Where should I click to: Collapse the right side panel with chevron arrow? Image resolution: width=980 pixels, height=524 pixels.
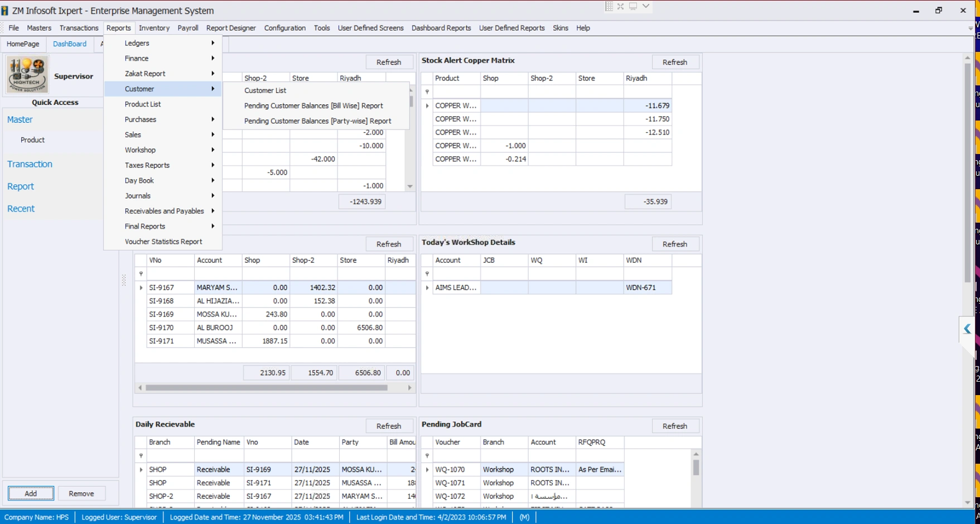click(x=967, y=329)
